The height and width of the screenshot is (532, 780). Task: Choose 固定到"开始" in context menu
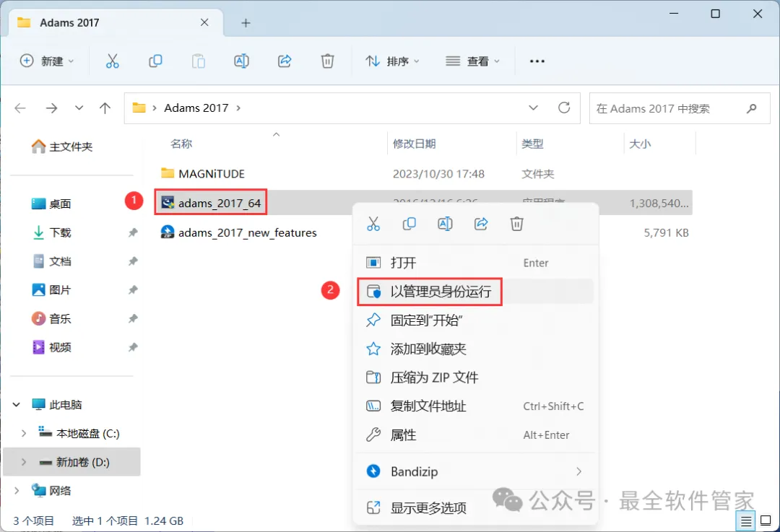point(475,320)
